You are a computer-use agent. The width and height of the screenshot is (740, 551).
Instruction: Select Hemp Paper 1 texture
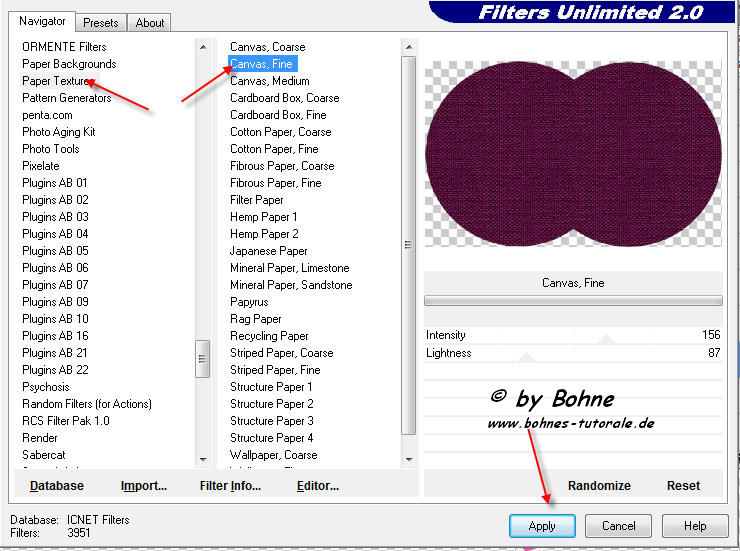pos(263,217)
